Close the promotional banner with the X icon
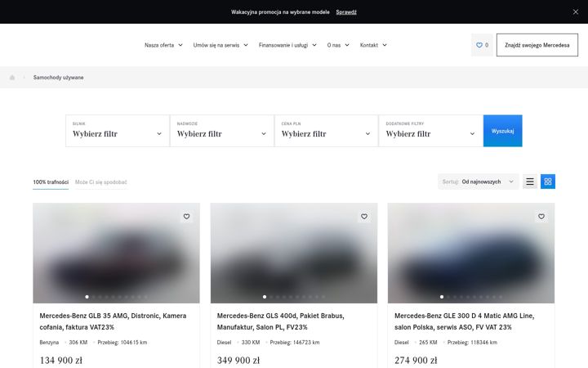The width and height of the screenshot is (588, 368). tap(575, 12)
